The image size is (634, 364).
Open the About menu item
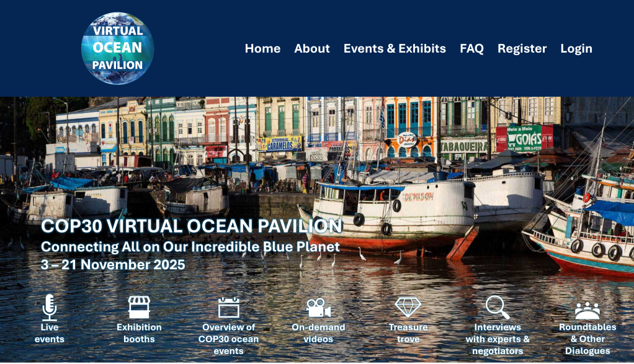click(x=312, y=48)
